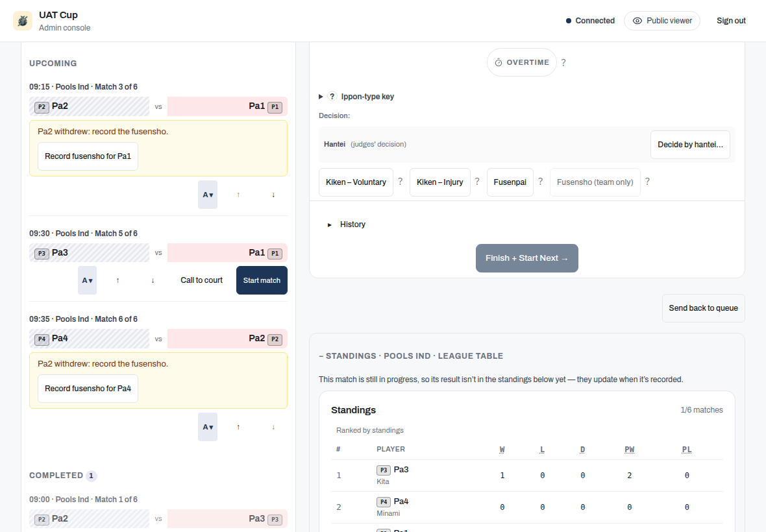
Task: Click Pa2 competitor in Match 6
Action: click(227, 339)
